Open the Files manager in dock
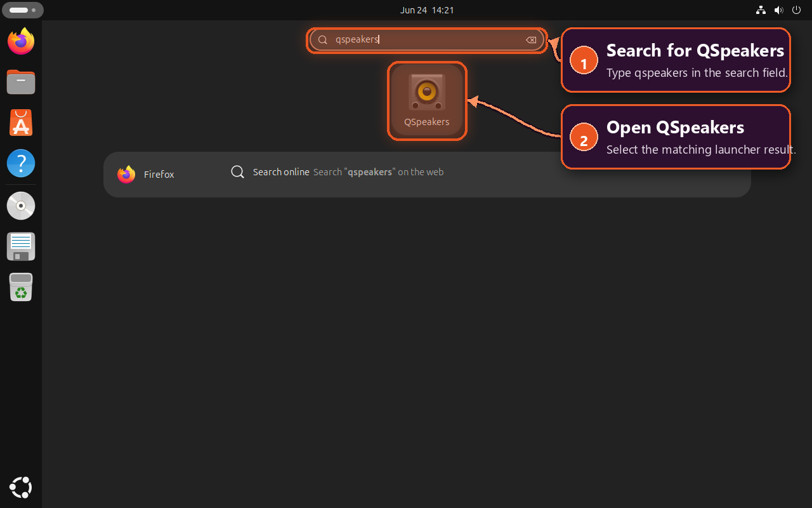 (21, 82)
